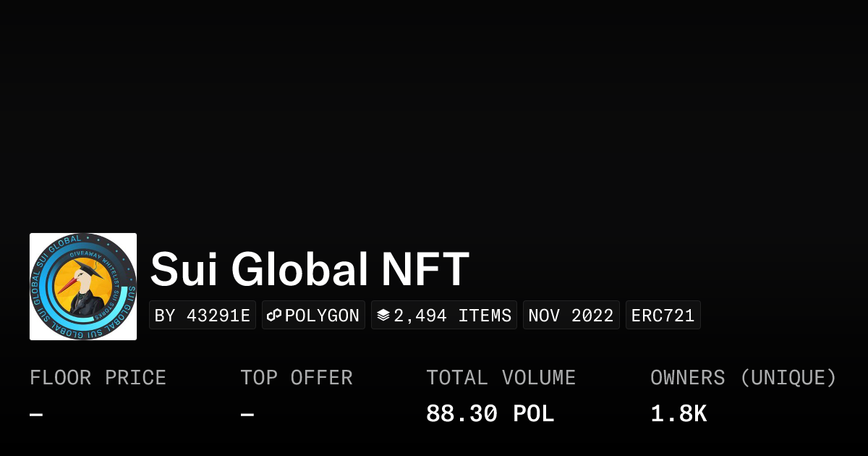The height and width of the screenshot is (456, 868).
Task: Select the 88.30 POL volume value
Action: tap(490, 414)
